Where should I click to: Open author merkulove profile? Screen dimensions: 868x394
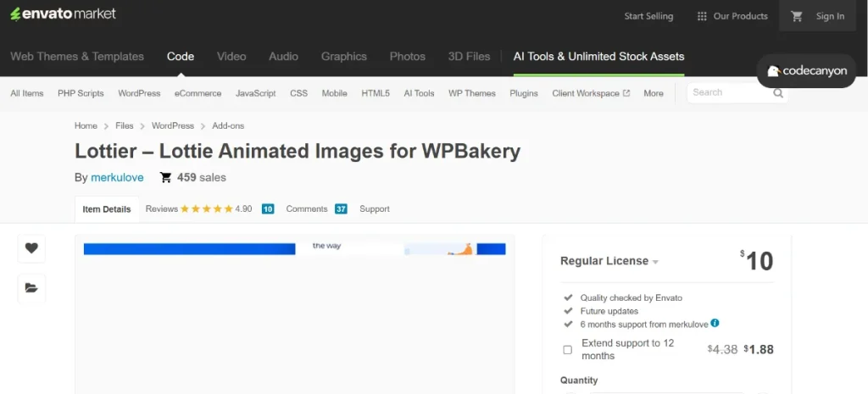point(117,178)
